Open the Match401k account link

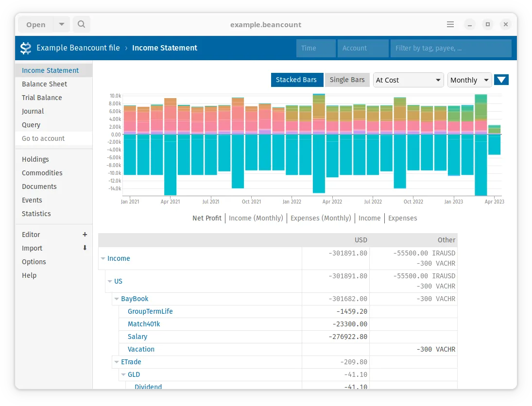[144, 324]
